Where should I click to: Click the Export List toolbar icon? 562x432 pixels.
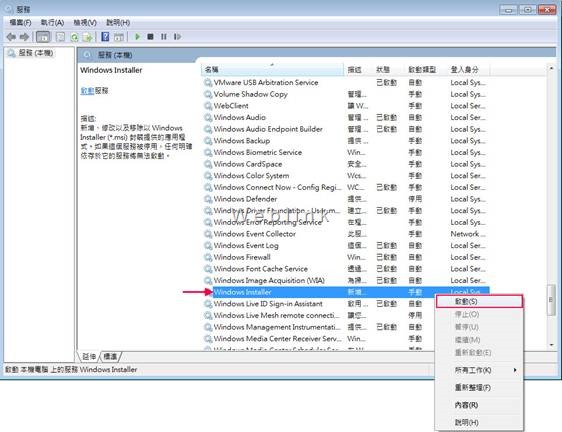click(88, 37)
